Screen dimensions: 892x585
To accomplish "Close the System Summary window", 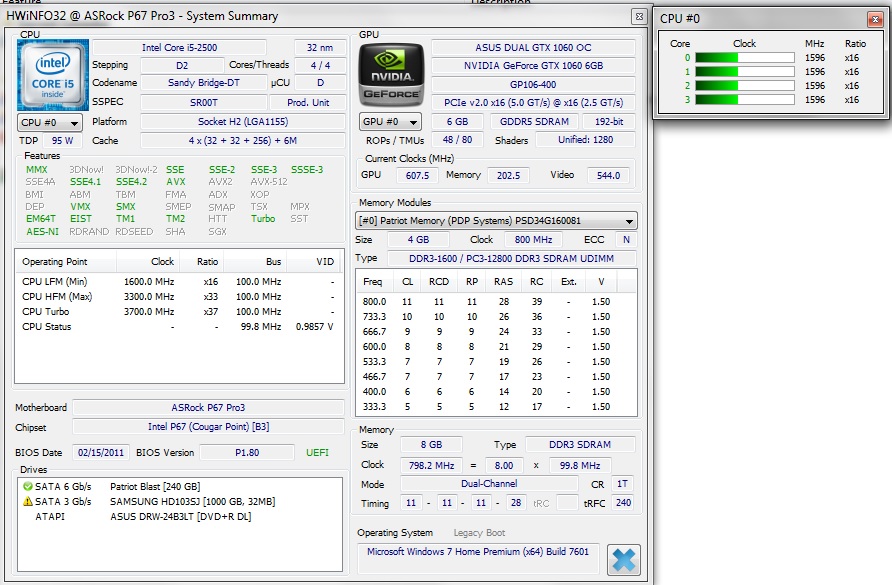I will 639,17.
